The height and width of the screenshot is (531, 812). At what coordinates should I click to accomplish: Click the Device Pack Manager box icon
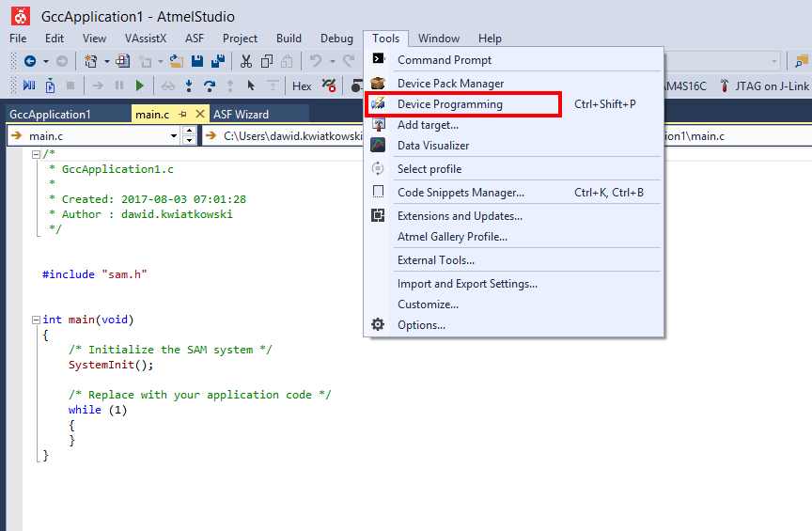coord(378,83)
